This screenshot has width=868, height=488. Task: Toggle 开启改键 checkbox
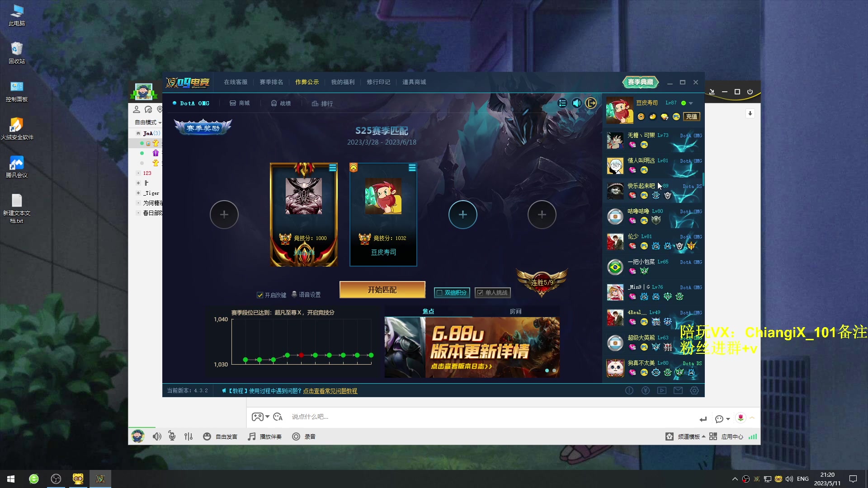coord(260,295)
